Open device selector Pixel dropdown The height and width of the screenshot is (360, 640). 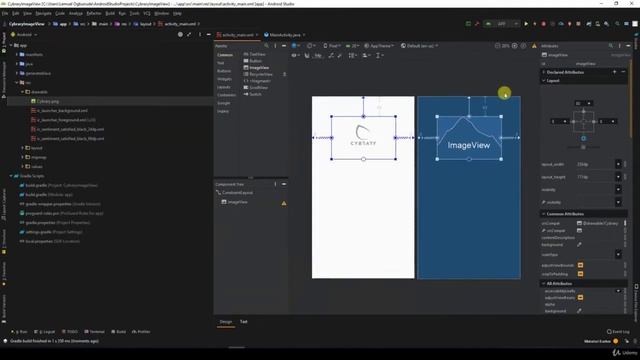click(332, 46)
